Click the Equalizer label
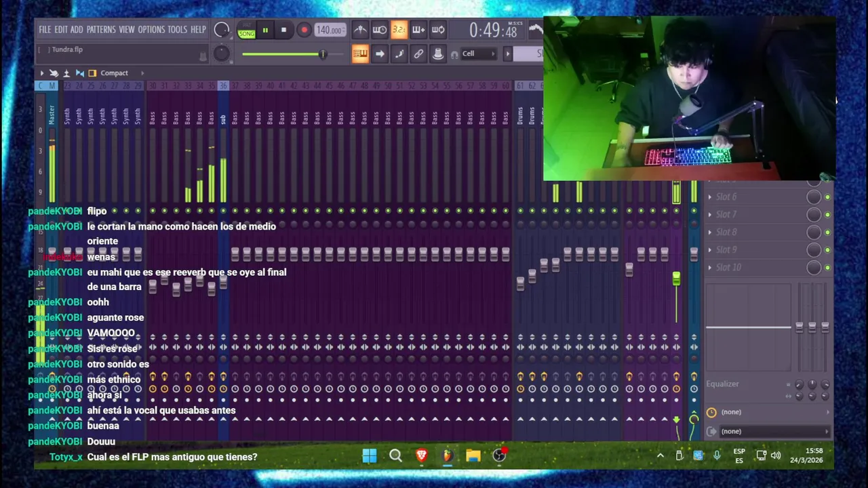Screen dimensions: 868x488 tap(722, 384)
